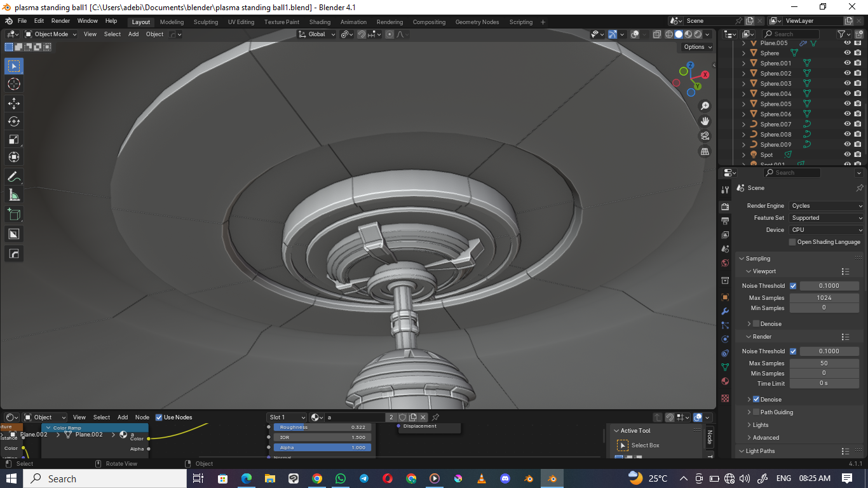Choose the Add Cube tool

click(x=14, y=215)
